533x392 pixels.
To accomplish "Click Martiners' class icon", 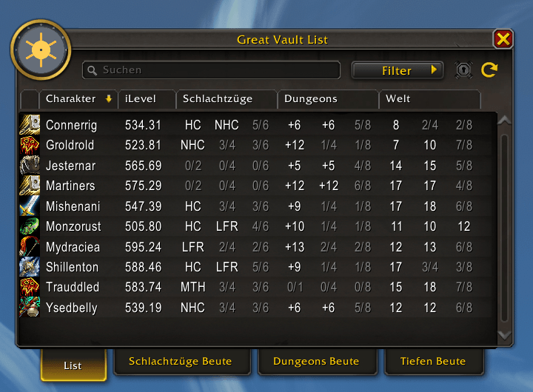I will pos(30,186).
